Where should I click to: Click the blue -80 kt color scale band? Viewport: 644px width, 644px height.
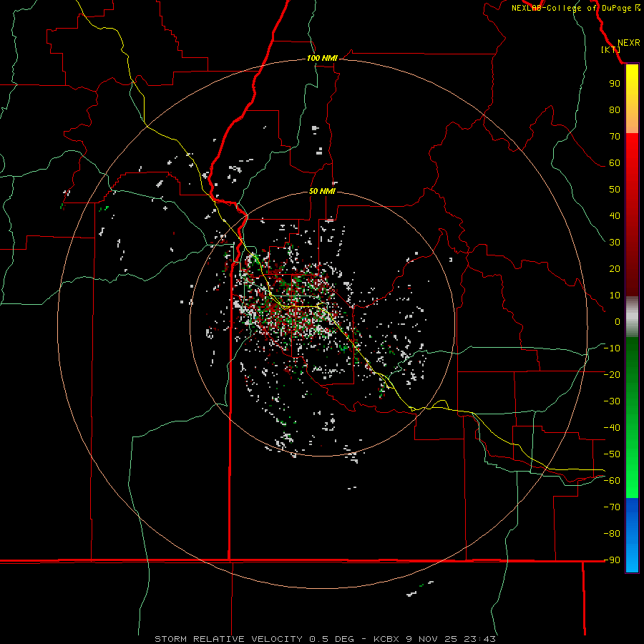tap(632, 533)
